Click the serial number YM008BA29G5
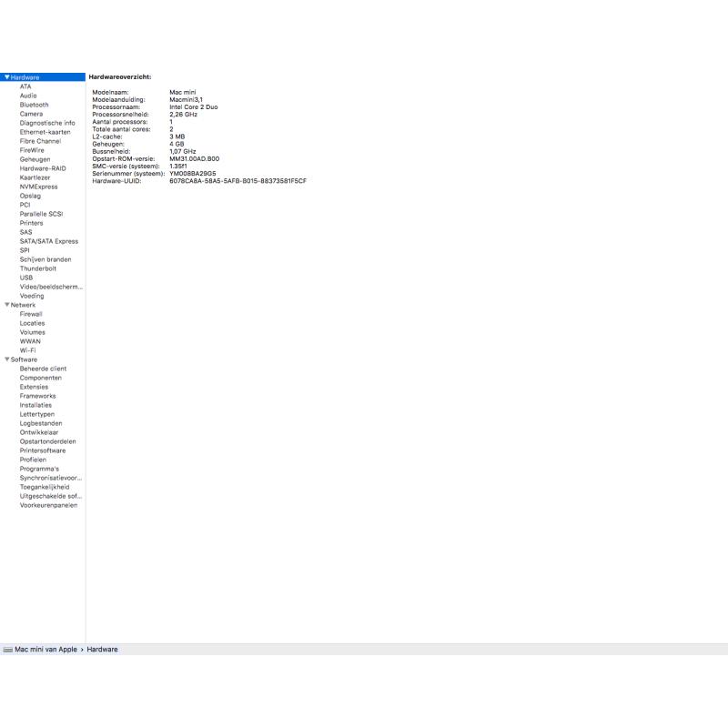Viewport: 728px width, 728px height. tap(193, 174)
